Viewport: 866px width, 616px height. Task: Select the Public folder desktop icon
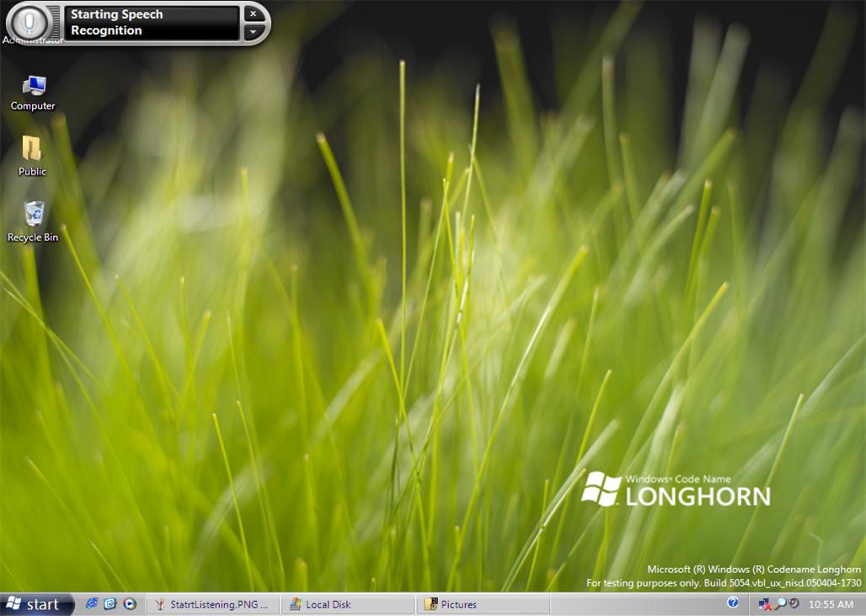tap(32, 157)
